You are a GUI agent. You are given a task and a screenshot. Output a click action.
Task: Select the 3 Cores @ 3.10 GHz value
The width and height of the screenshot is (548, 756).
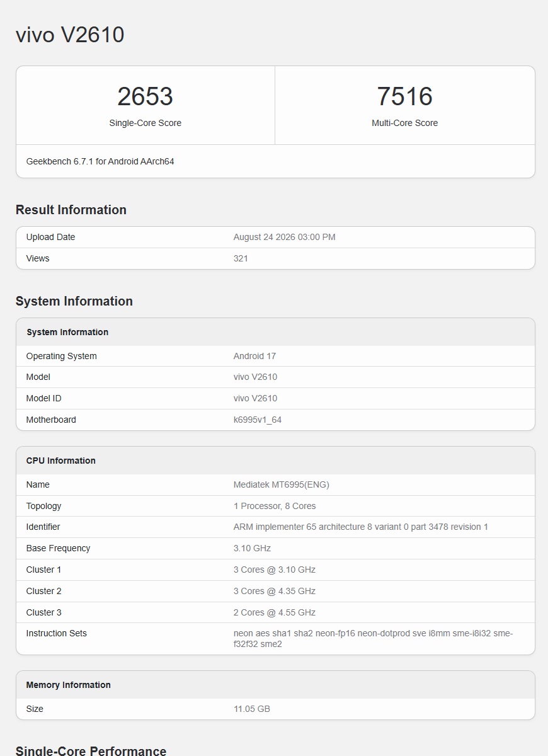pyautogui.click(x=275, y=570)
